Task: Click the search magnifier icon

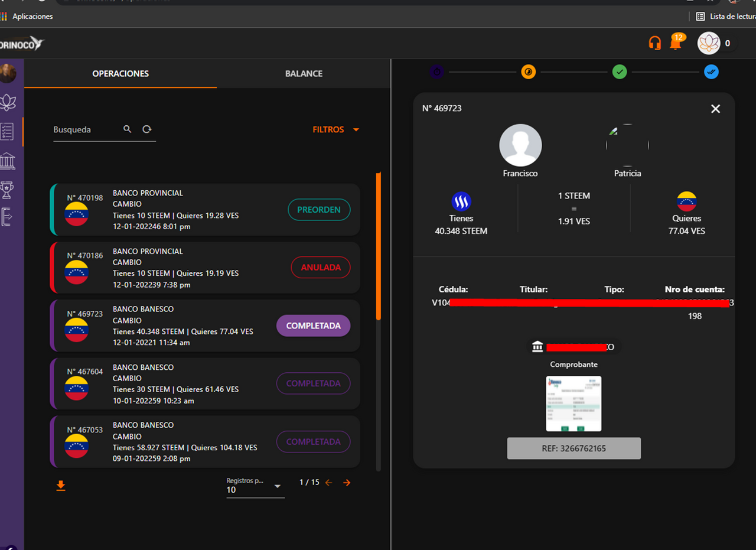Action: coord(127,129)
